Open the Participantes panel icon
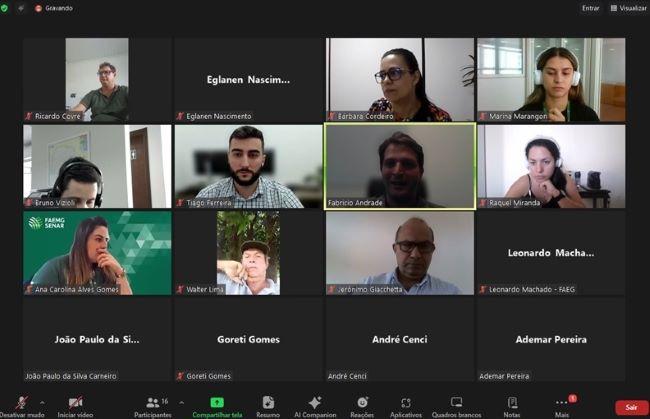This screenshot has width=650, height=419. click(153, 402)
